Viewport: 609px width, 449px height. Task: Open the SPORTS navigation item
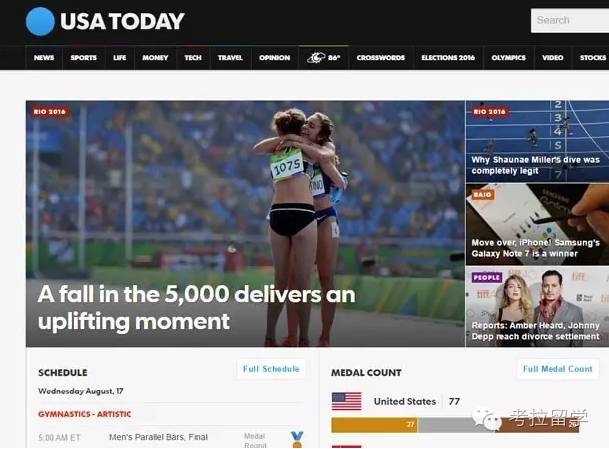[x=84, y=58]
